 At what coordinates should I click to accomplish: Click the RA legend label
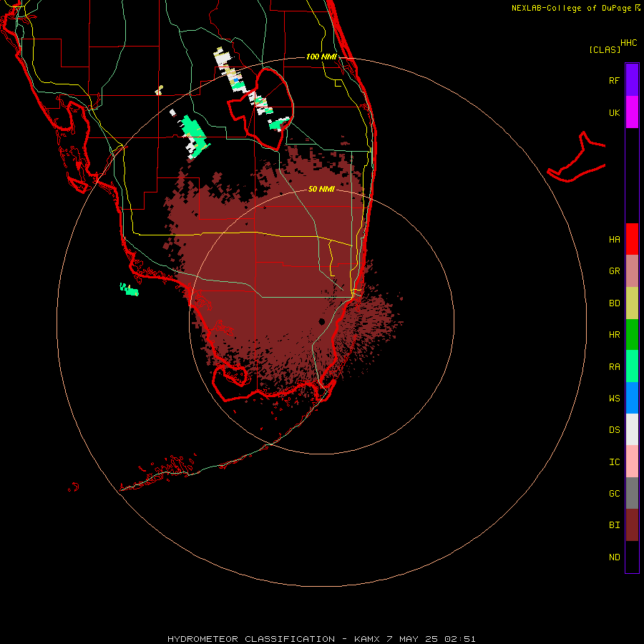614,367
